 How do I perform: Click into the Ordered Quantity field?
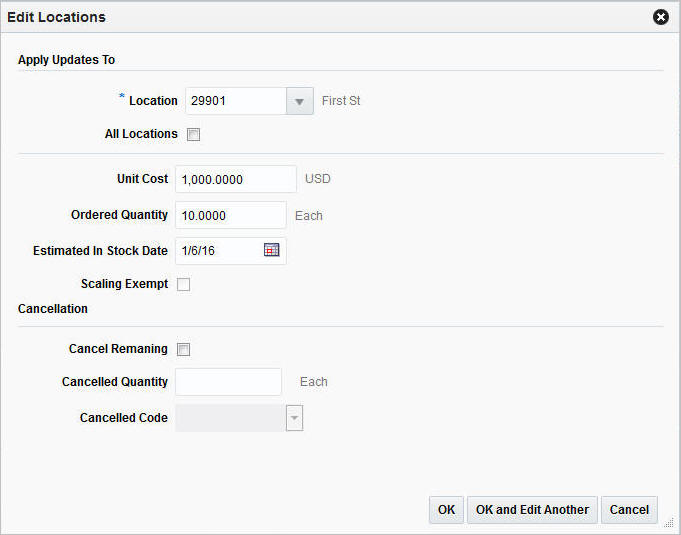[230, 215]
